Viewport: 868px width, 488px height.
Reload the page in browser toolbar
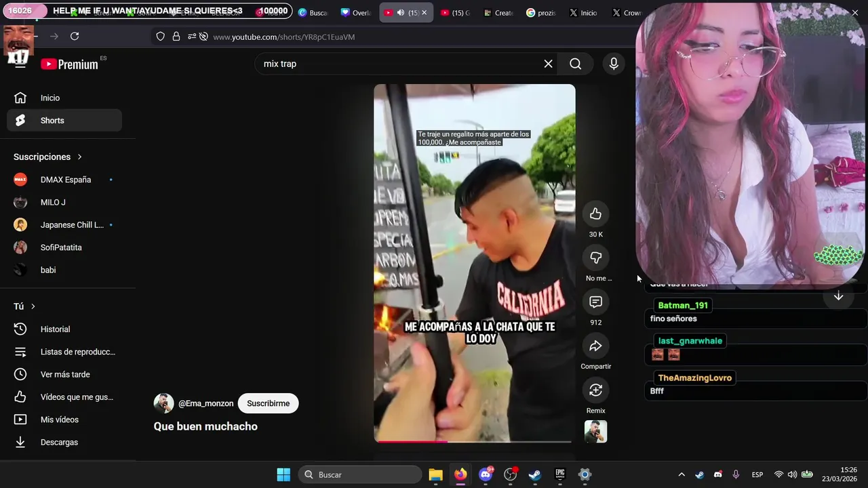click(75, 37)
